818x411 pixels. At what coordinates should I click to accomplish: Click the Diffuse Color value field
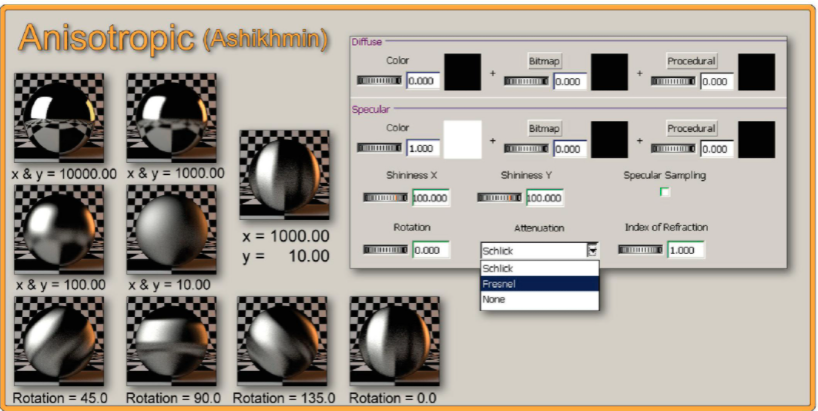423,81
